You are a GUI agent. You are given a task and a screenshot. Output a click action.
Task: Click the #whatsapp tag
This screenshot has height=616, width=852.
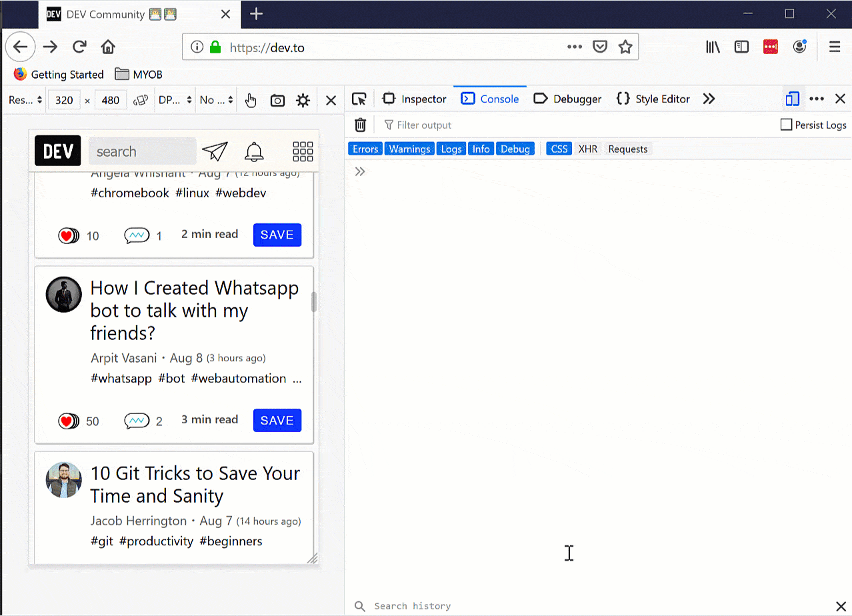121,378
